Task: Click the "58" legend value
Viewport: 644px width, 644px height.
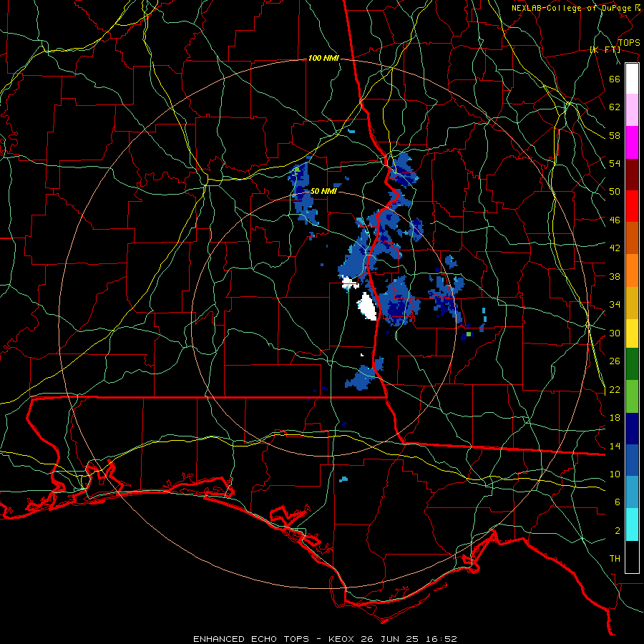Action: tap(615, 135)
